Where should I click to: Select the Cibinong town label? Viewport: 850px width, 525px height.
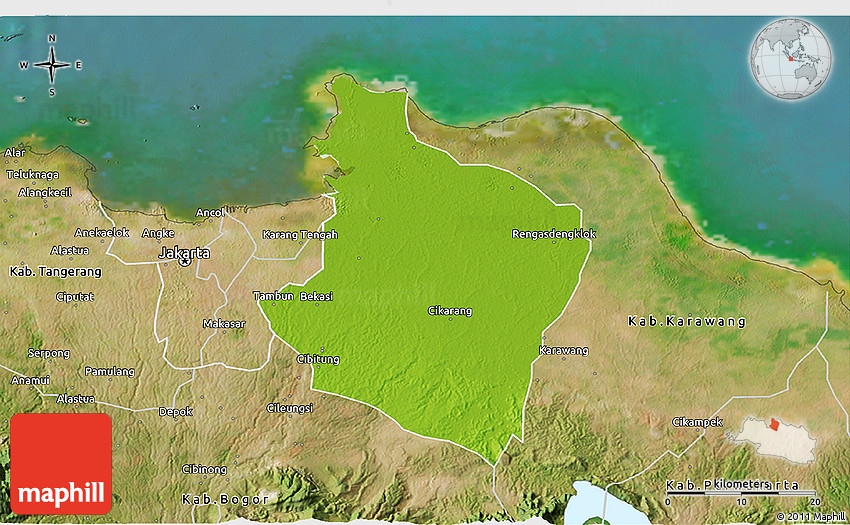coord(204,469)
